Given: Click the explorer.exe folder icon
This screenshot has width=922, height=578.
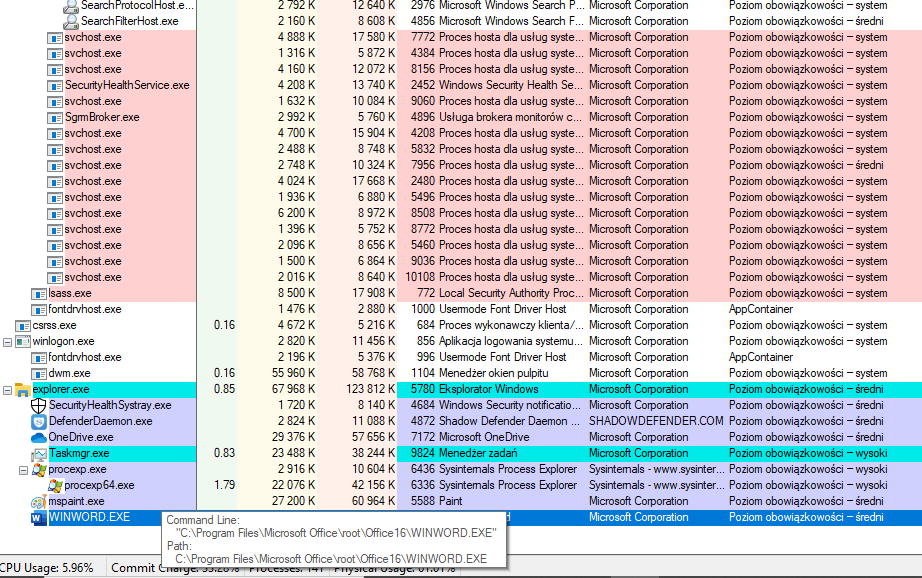Looking at the screenshot, I should tap(23, 390).
